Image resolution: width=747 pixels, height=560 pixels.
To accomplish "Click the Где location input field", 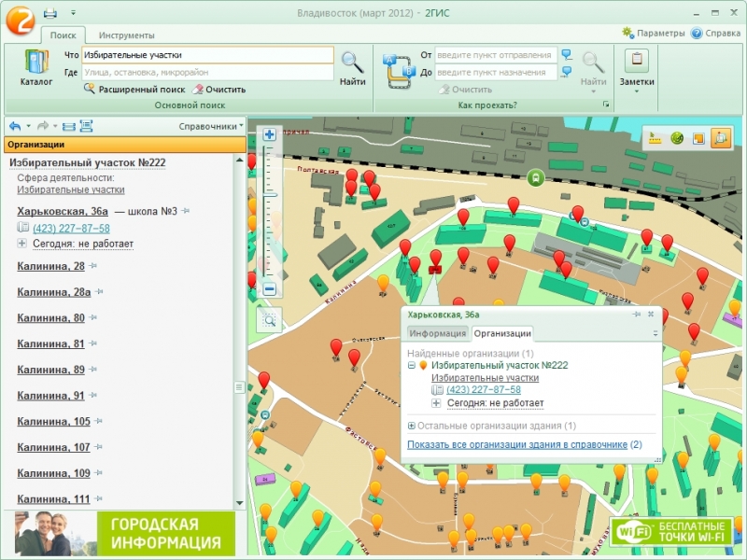I will pos(206,72).
